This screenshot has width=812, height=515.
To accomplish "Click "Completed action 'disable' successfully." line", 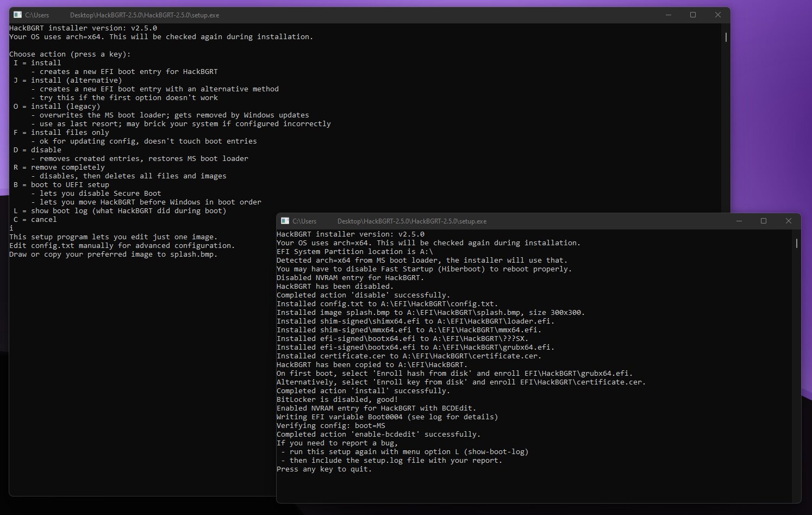I will pos(364,295).
